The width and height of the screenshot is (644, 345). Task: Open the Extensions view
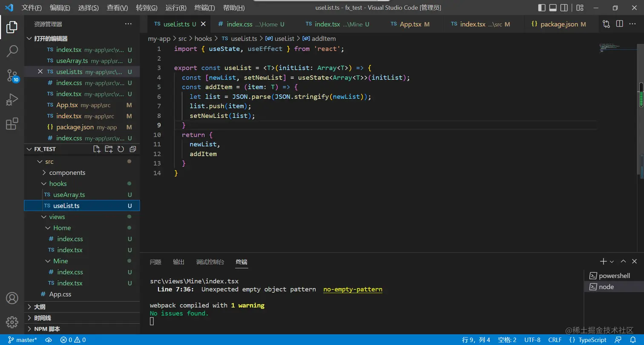(12, 124)
